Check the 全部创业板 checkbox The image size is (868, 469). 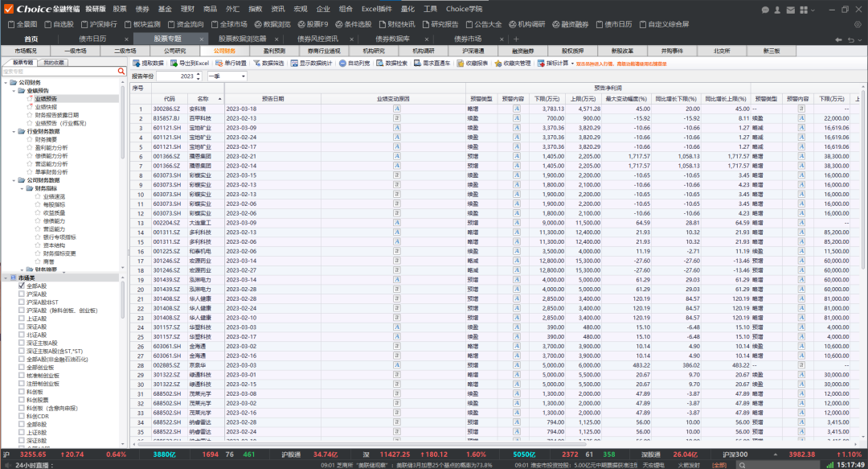[22, 367]
